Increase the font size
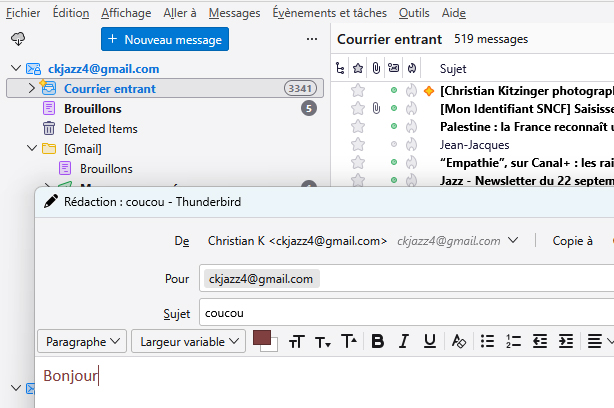Image resolution: width=614 pixels, height=408 pixels. tap(349, 341)
